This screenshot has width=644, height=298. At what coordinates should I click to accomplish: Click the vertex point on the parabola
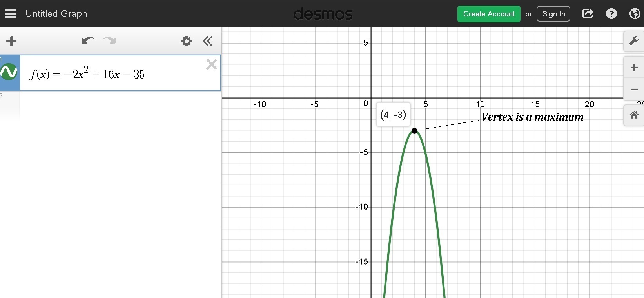414,131
